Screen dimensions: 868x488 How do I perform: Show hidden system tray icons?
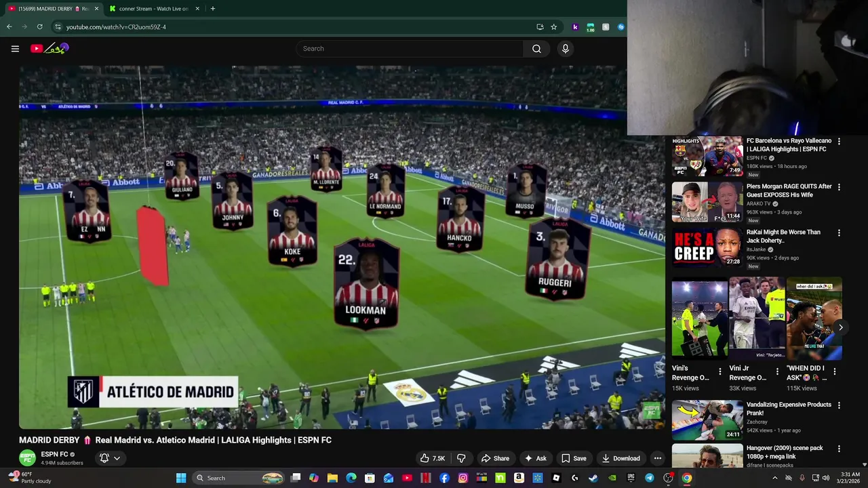(774, 478)
